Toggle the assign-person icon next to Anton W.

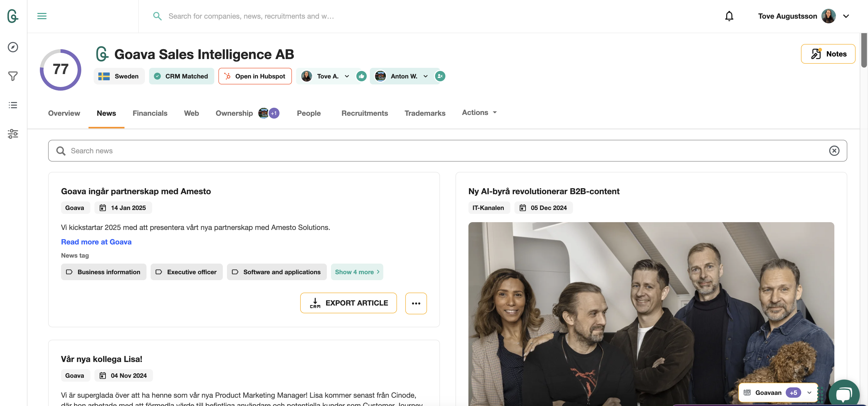pos(440,76)
